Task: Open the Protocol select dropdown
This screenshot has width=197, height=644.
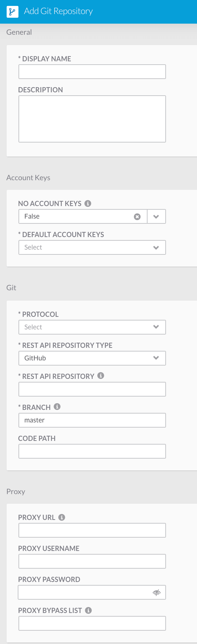Action: click(92, 327)
